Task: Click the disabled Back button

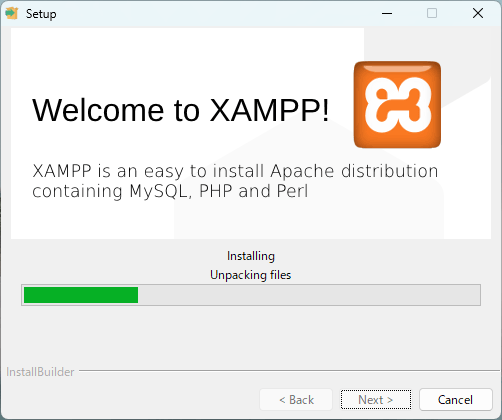Action: tap(296, 400)
